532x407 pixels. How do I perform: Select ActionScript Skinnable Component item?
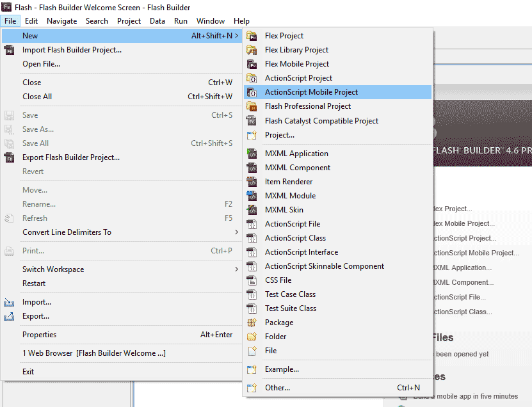pos(325,266)
